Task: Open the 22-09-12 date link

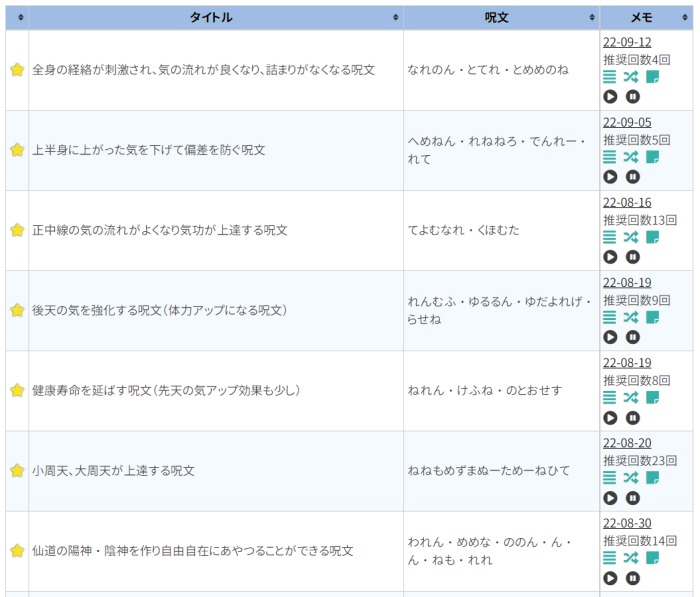Action: [627, 42]
